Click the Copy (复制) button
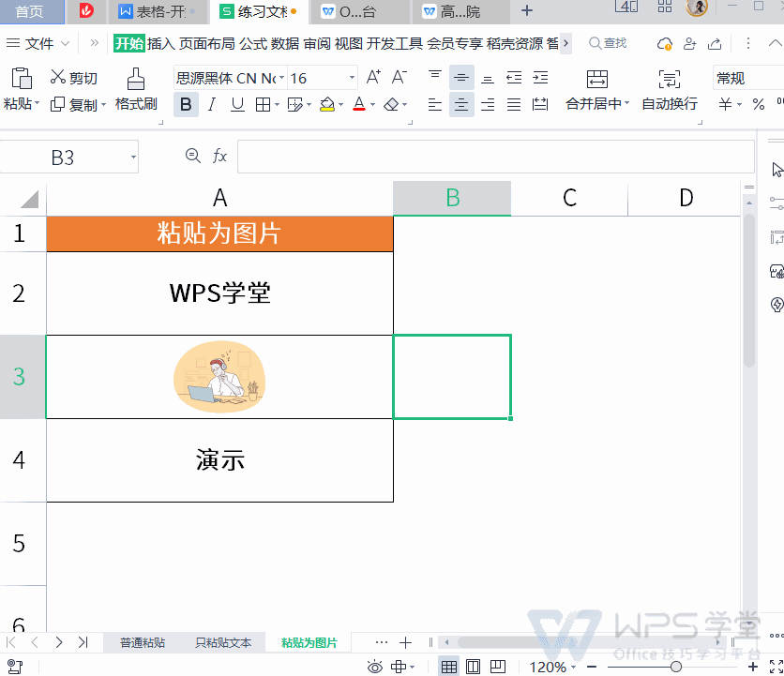 click(x=74, y=104)
